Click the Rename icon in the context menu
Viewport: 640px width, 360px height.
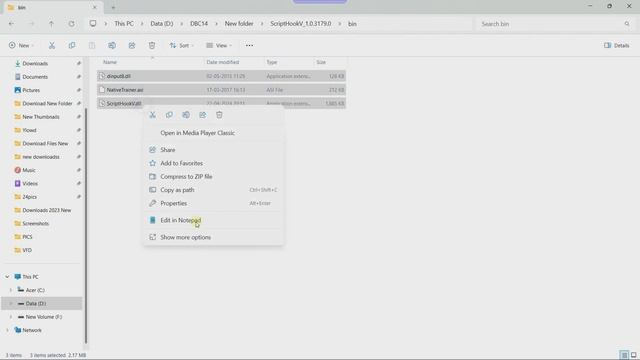pos(186,115)
